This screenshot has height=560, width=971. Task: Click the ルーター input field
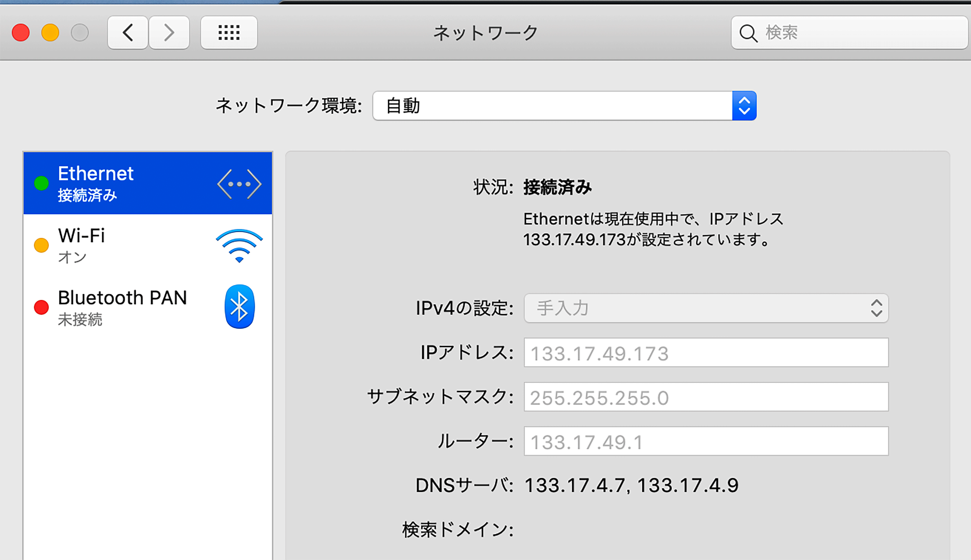(706, 441)
